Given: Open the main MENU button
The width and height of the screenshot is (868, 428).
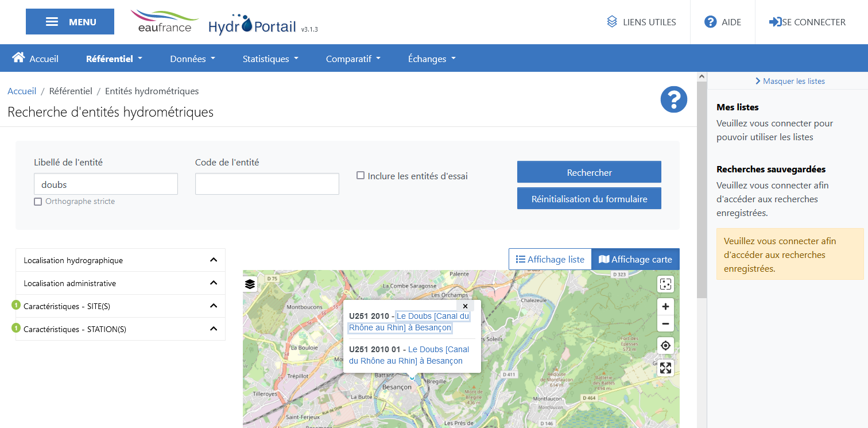Looking at the screenshot, I should click(70, 22).
